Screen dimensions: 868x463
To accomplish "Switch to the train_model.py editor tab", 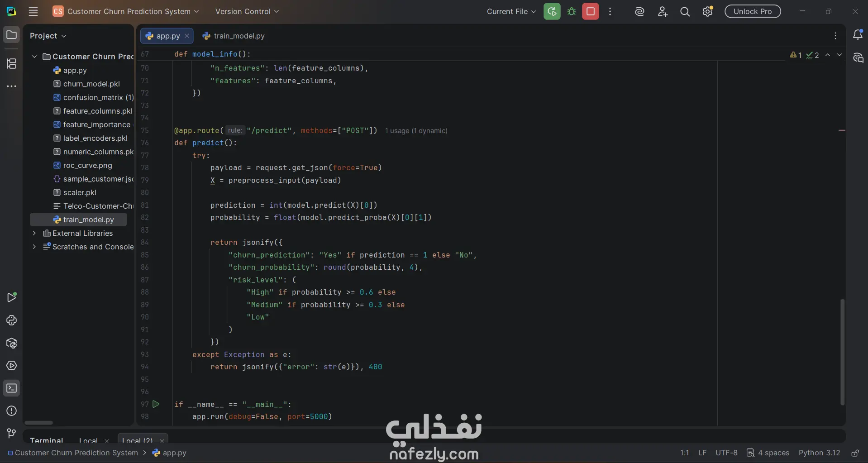I will [234, 36].
